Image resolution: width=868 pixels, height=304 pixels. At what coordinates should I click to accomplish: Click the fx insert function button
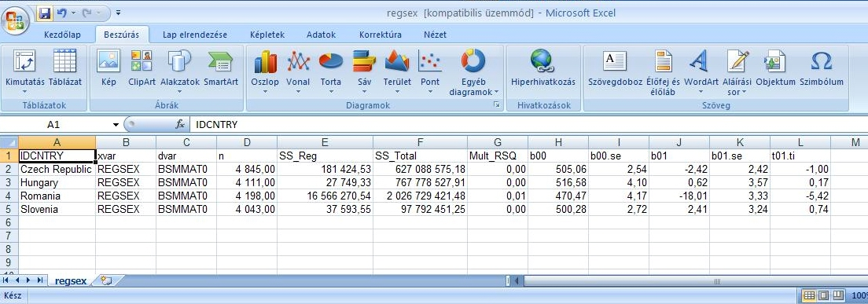(180, 125)
